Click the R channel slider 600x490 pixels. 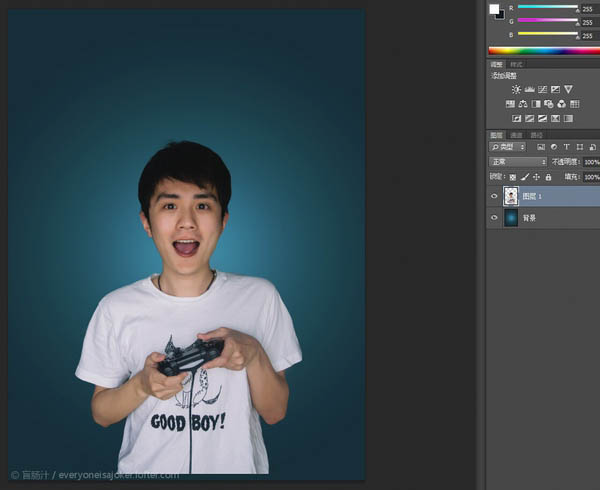click(x=548, y=7)
